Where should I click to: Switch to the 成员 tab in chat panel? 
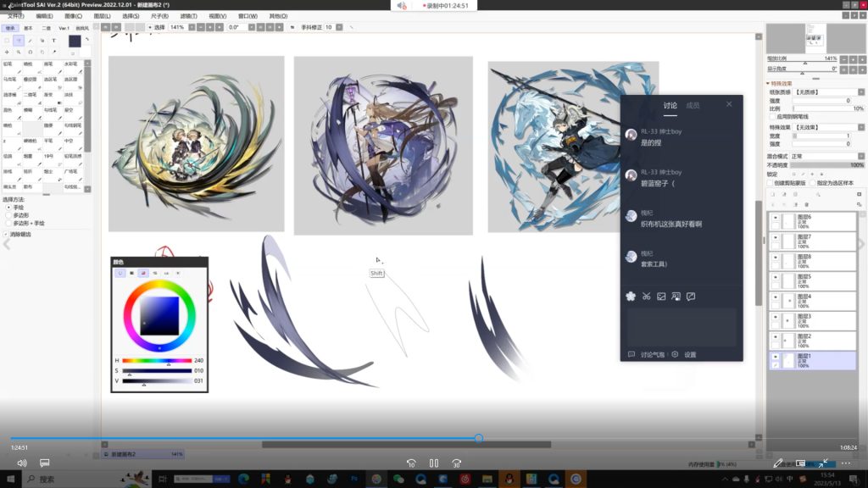coord(693,105)
